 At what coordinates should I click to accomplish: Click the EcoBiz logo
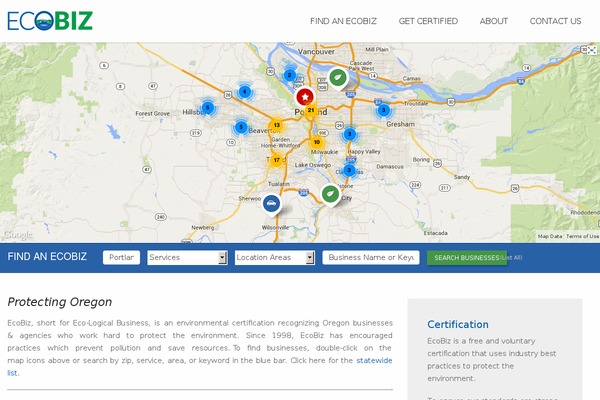tap(50, 21)
